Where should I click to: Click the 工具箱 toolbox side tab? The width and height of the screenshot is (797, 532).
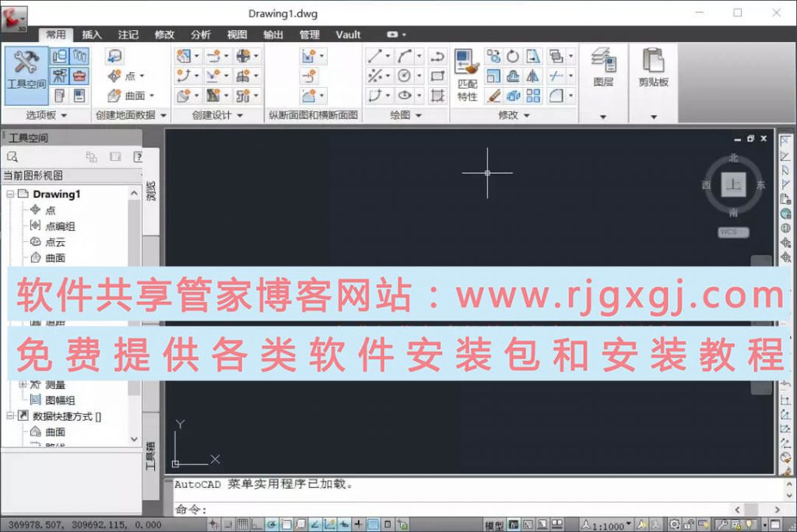click(x=151, y=456)
